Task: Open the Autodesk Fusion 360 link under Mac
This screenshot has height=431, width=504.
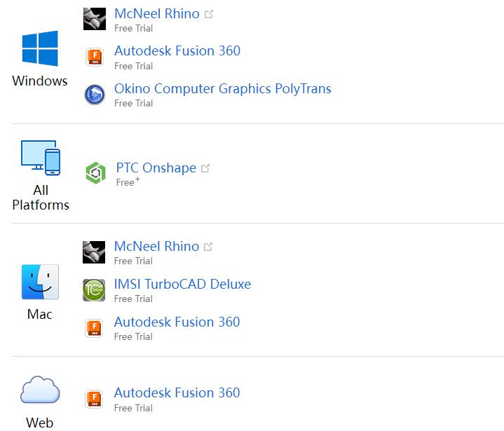Action: [x=177, y=322]
